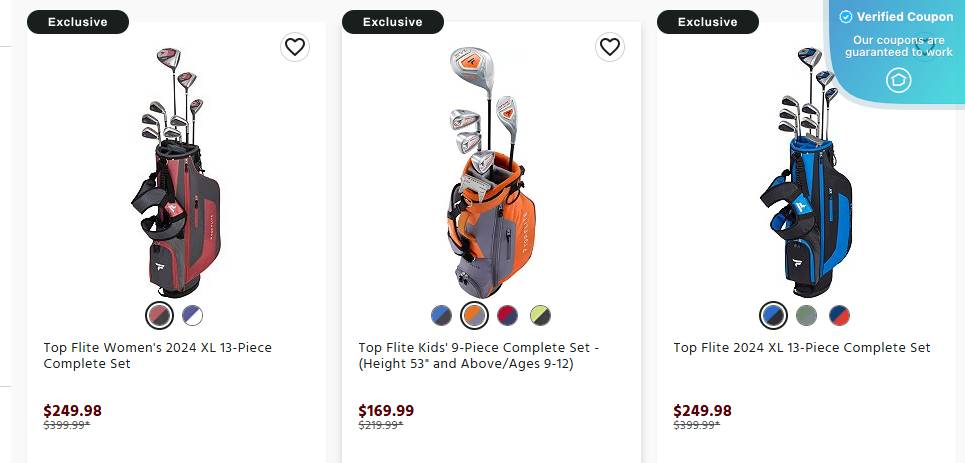Select the blue swatch for Kids' set
The image size is (965, 463).
[442, 316]
